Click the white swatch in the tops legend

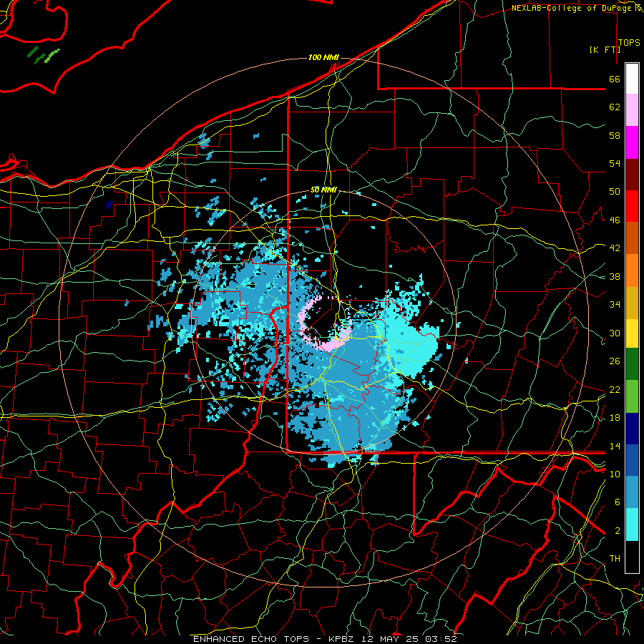click(632, 79)
